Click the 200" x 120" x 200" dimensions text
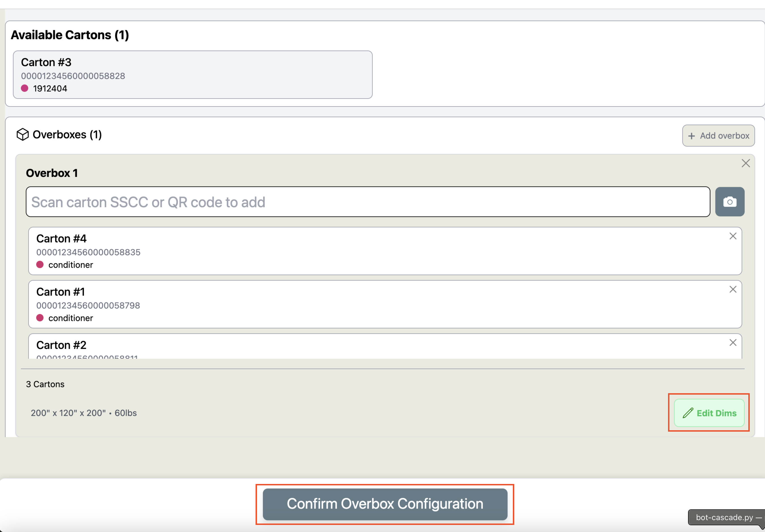Viewport: 765px width, 532px height. click(x=68, y=413)
